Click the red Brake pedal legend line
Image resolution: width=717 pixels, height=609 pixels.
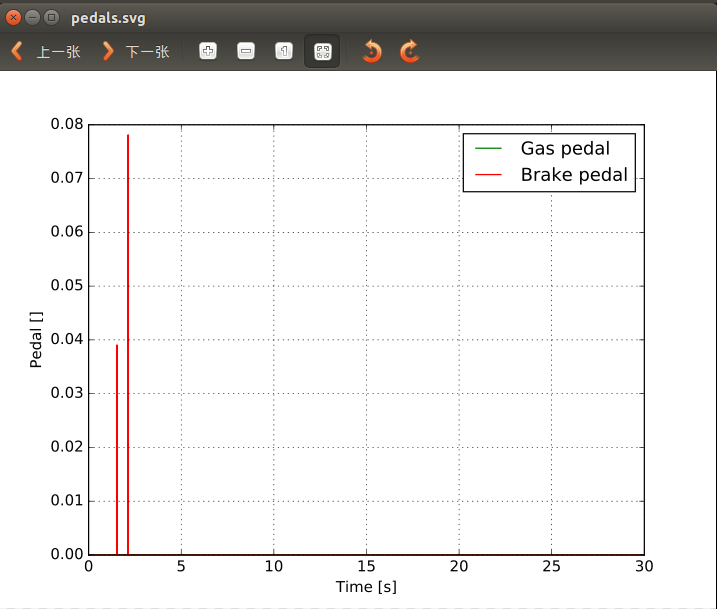[x=487, y=175]
